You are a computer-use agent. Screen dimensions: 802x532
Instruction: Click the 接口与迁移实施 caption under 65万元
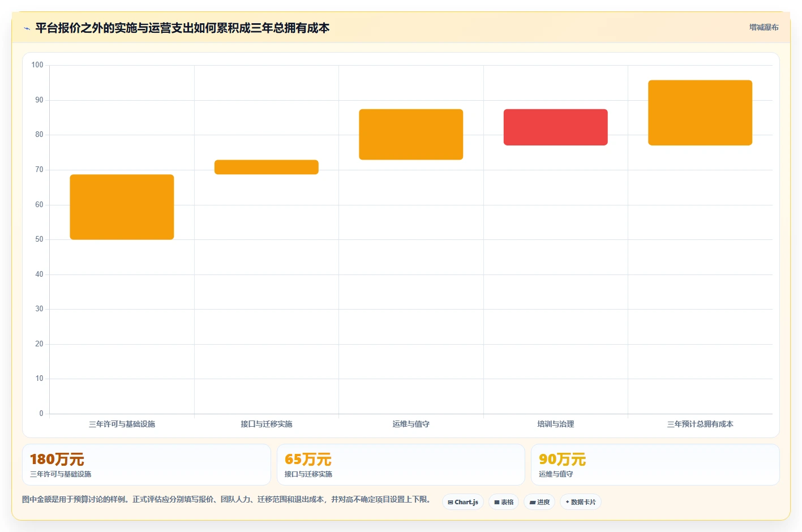308,474
